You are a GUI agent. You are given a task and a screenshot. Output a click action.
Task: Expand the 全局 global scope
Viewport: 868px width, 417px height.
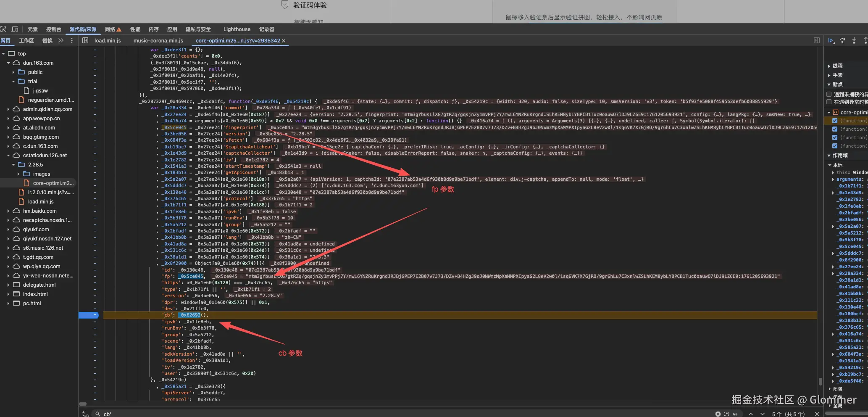[x=830, y=406]
